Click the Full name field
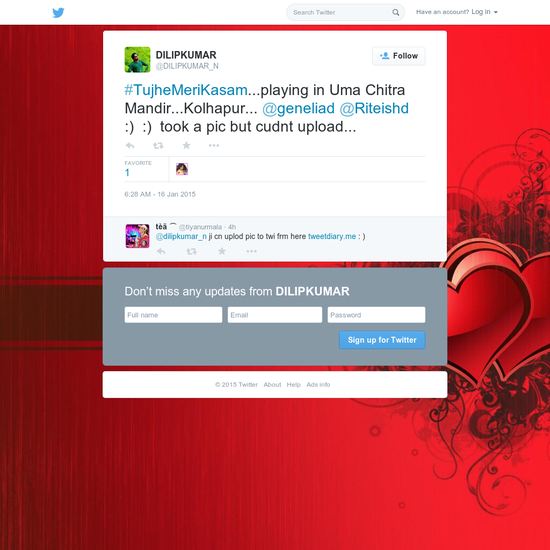This screenshot has width=550, height=550. click(173, 315)
